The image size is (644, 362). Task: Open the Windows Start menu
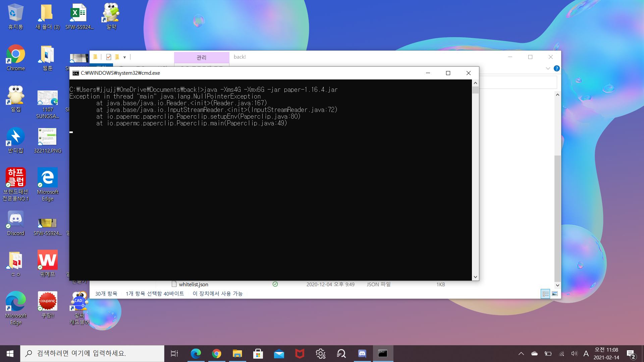coord(10,354)
